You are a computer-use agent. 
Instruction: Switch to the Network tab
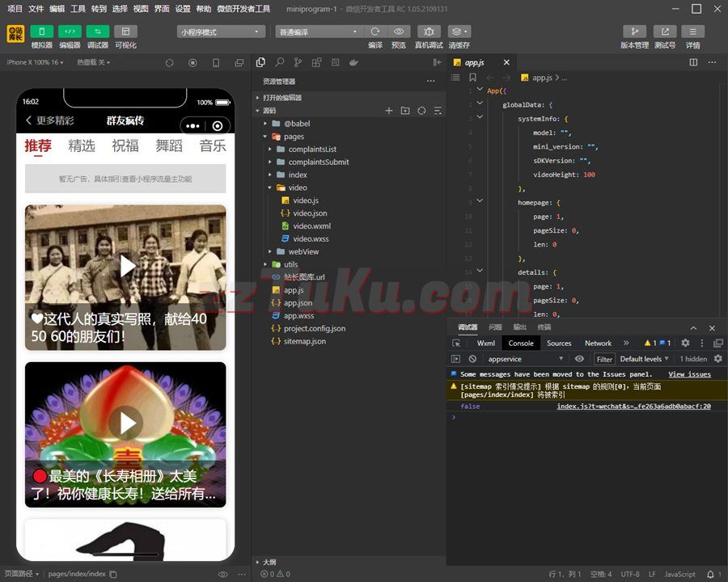(x=598, y=344)
